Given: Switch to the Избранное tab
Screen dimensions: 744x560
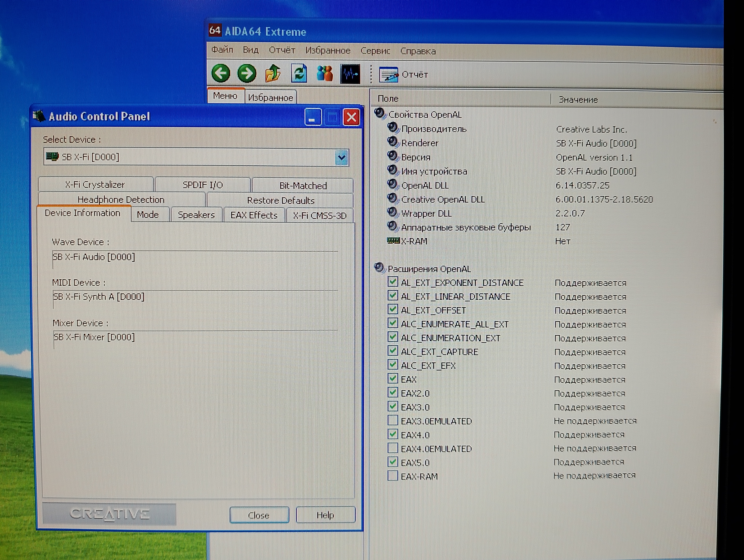Looking at the screenshot, I should coord(270,98).
